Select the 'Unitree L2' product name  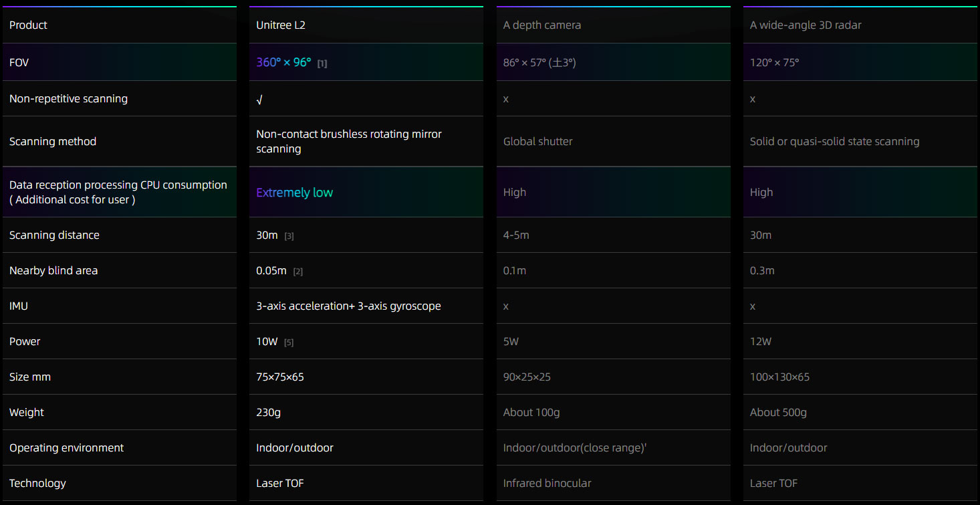281,25
